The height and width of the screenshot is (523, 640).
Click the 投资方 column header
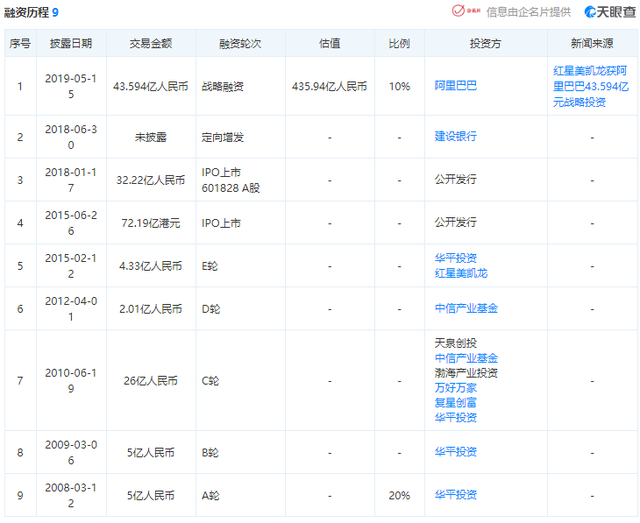(486, 44)
